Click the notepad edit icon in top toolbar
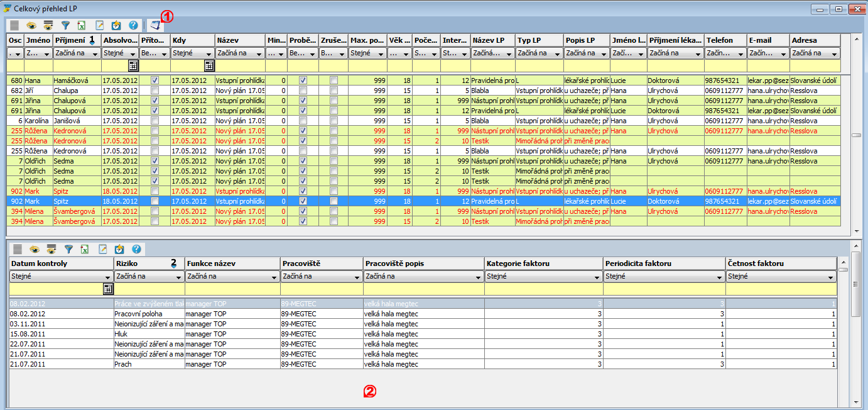 point(99,26)
